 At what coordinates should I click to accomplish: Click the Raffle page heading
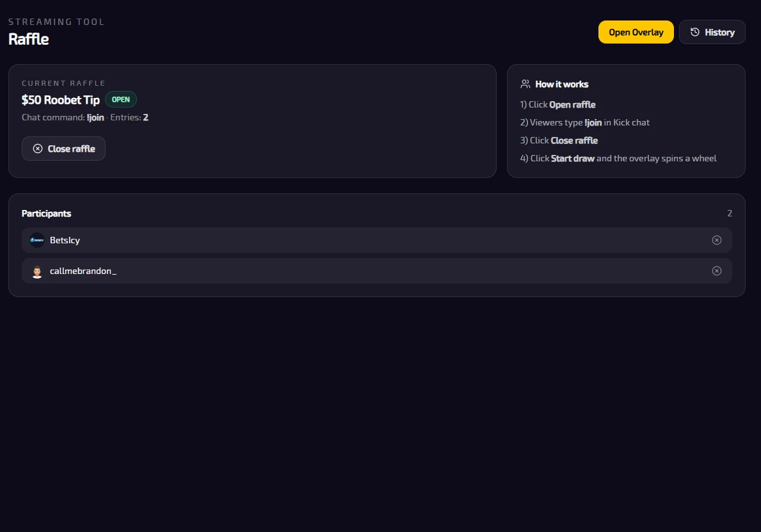(29, 38)
